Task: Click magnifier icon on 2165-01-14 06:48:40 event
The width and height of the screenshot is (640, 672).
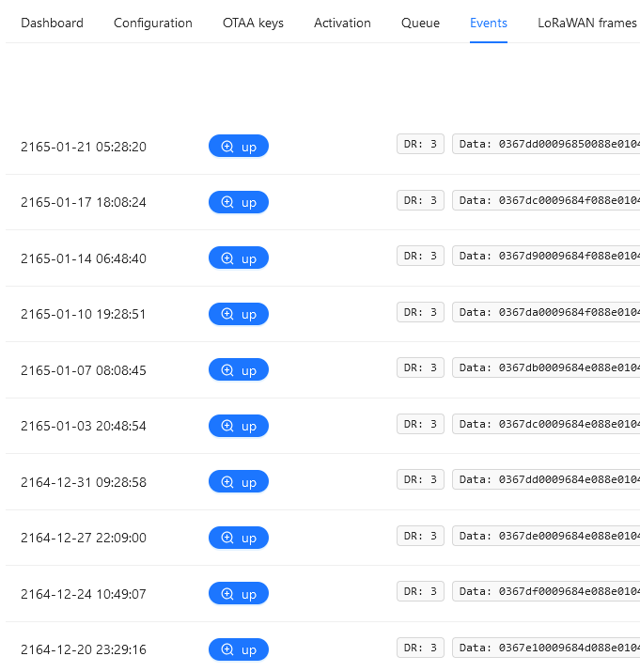Action: (x=226, y=258)
